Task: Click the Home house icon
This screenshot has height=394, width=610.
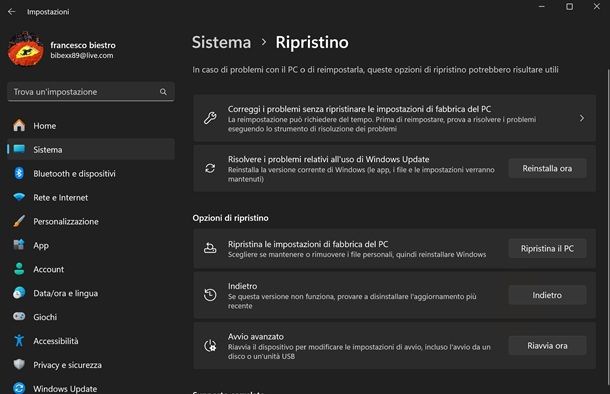Action: click(x=19, y=125)
